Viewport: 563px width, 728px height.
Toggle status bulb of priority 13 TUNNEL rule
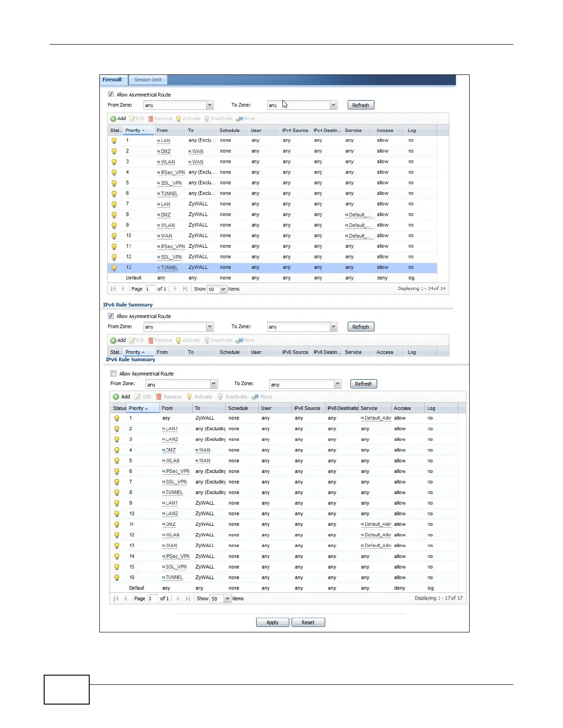pos(114,267)
